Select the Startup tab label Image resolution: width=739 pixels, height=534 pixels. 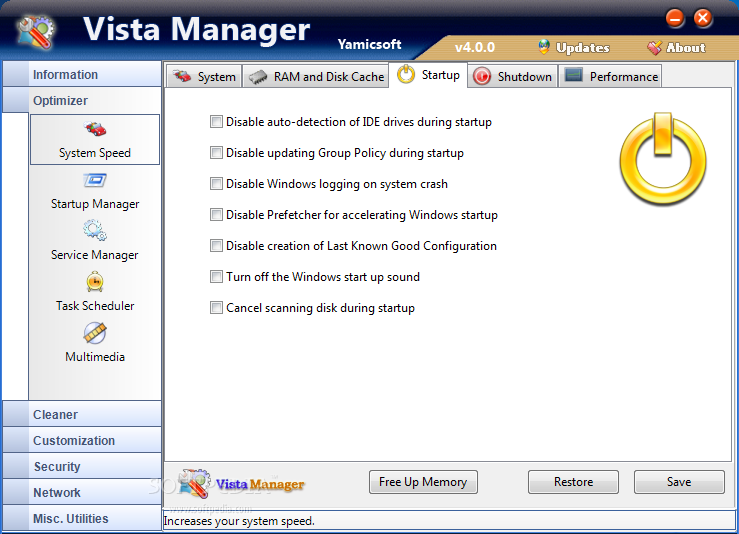[441, 75]
